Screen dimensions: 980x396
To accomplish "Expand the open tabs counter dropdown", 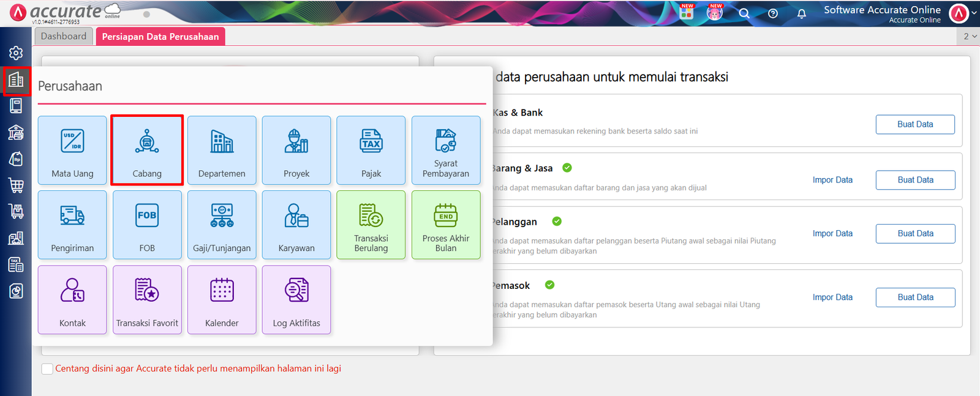I will [970, 36].
